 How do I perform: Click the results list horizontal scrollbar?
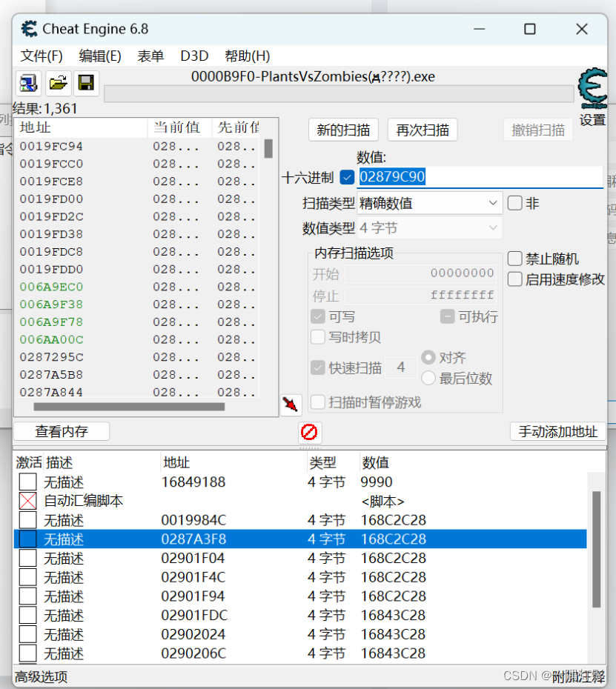129,407
